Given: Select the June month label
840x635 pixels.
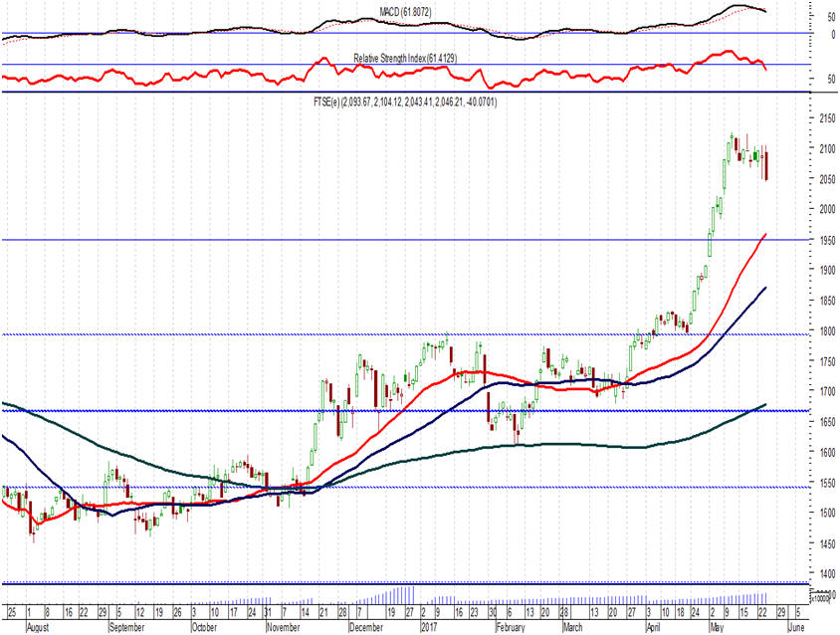Looking at the screenshot, I should 796,627.
